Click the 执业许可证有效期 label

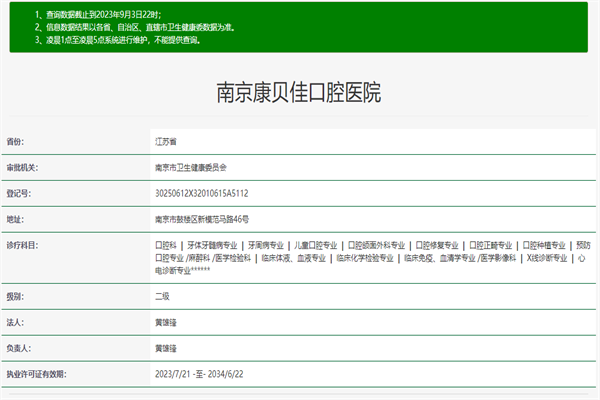pyautogui.click(x=36, y=374)
